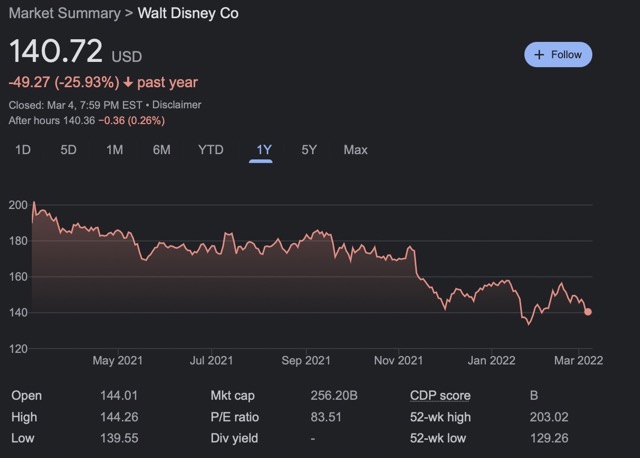
Task: Click the 160 y-axis label
Action: pyautogui.click(x=18, y=277)
